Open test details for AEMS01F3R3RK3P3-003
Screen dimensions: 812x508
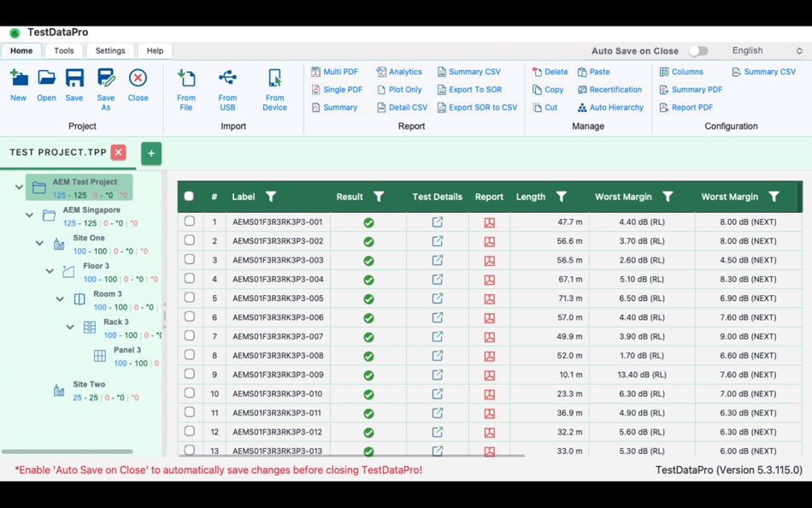point(438,260)
